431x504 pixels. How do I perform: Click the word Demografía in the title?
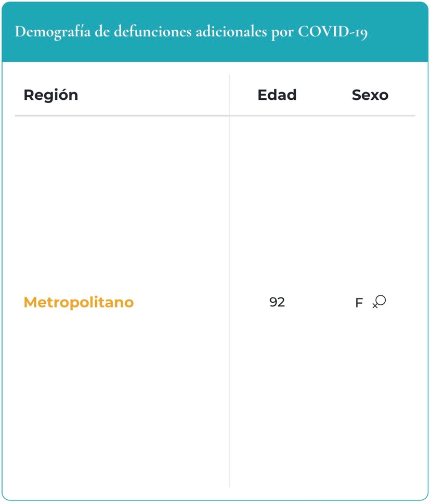pos(53,32)
